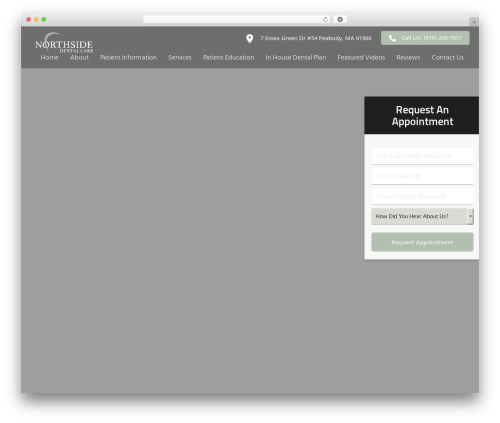
Task: Click the Northside Dental Care logo
Action: [x=64, y=43]
